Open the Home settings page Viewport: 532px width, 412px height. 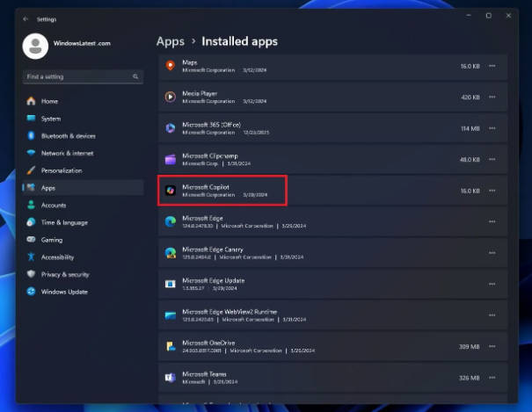pyautogui.click(x=84, y=101)
